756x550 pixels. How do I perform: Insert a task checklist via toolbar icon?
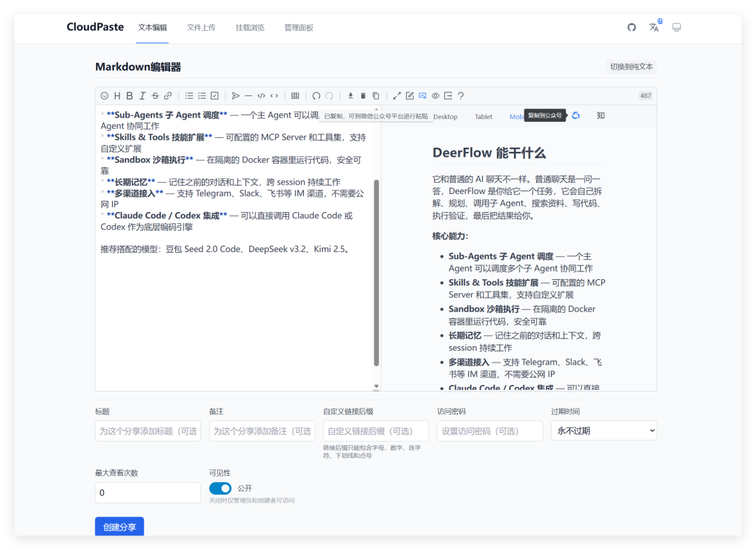[214, 96]
